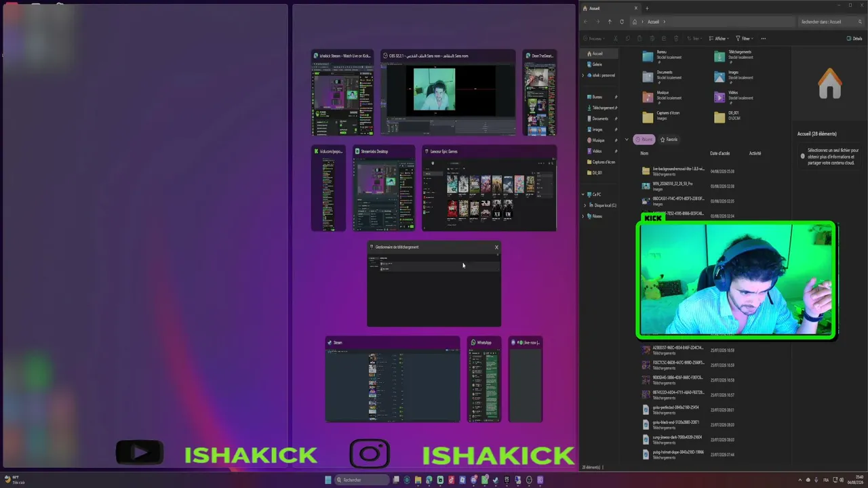Viewport: 868px width, 488px height.
Task: Click the taskbar Rechercher search box
Action: tap(363, 480)
